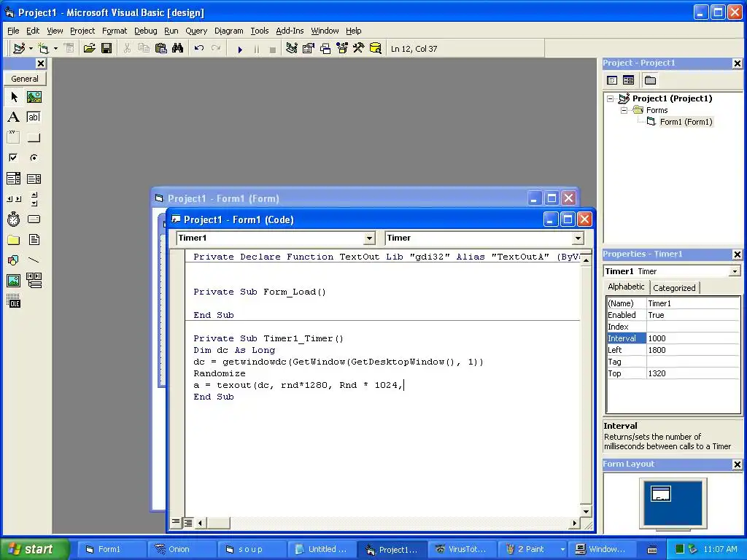The height and width of the screenshot is (560, 747).
Task: Save the project with the floppy icon
Action: point(107,49)
